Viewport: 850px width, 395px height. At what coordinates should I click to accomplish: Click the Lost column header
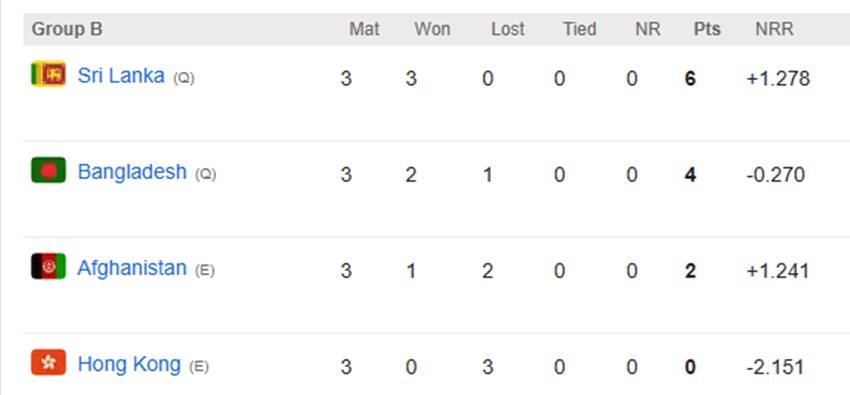point(508,29)
